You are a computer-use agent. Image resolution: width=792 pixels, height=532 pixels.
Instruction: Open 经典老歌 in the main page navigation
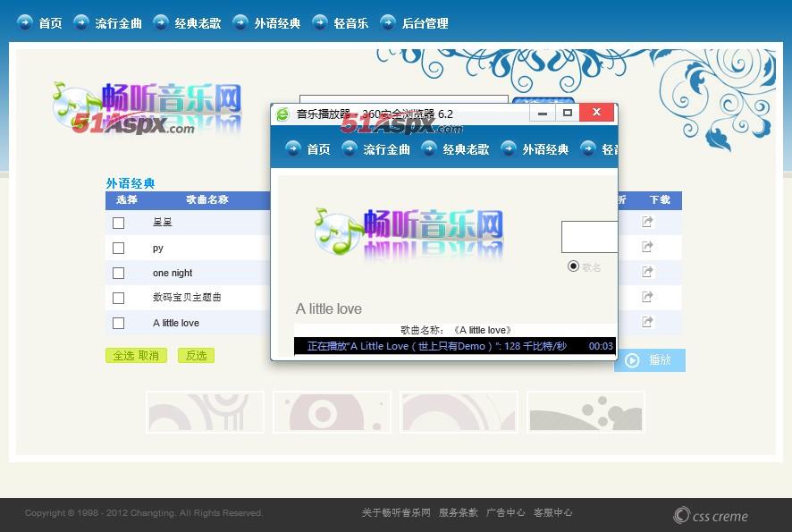198,23
